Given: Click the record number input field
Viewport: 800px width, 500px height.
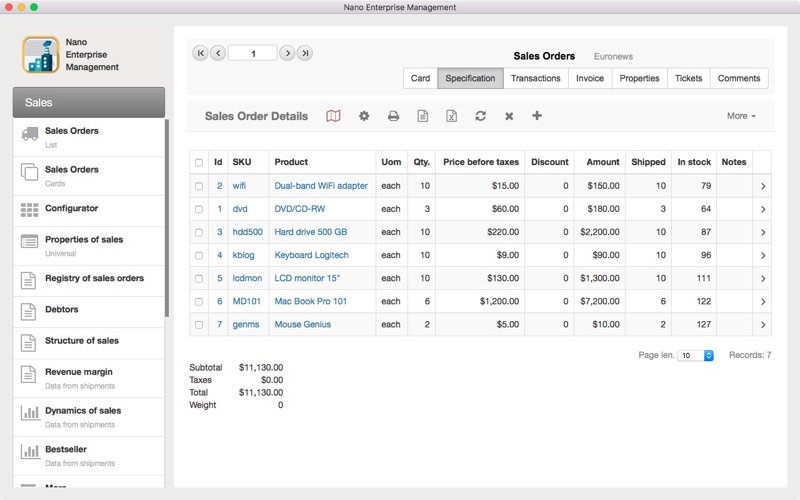Looking at the screenshot, I should pos(253,53).
